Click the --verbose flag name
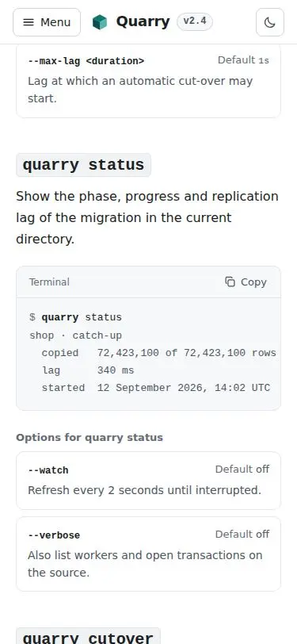Viewport: 297px width, 644px height. [x=54, y=535]
